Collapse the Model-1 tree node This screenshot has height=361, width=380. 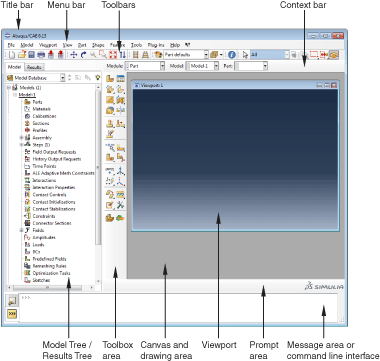(x=15, y=95)
